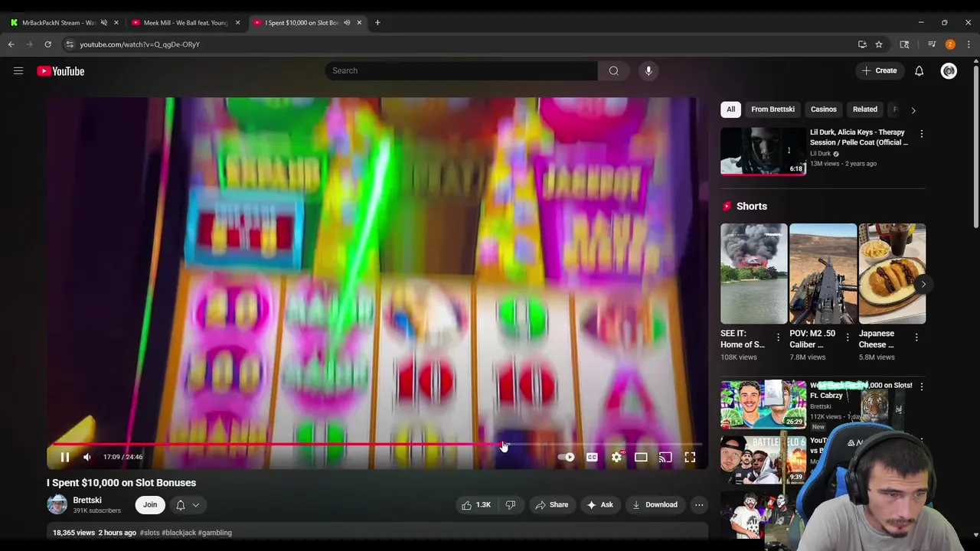Select the From Brettski chip

[x=773, y=109]
